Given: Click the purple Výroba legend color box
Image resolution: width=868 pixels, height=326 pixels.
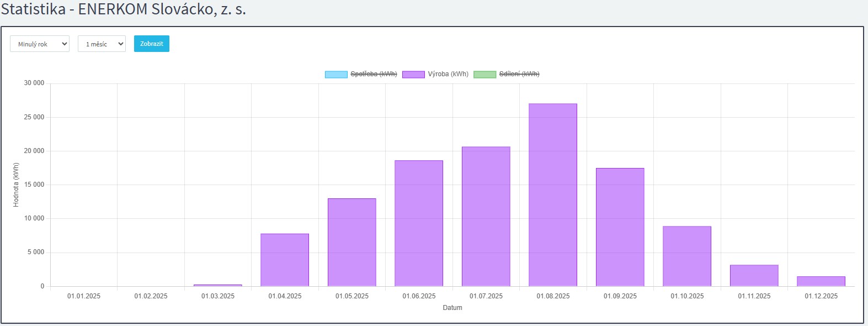Looking at the screenshot, I should coord(413,75).
